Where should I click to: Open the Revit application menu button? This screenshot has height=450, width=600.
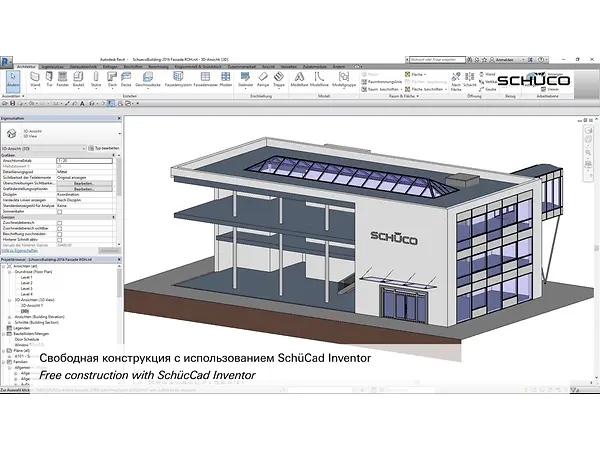pyautogui.click(x=6, y=62)
